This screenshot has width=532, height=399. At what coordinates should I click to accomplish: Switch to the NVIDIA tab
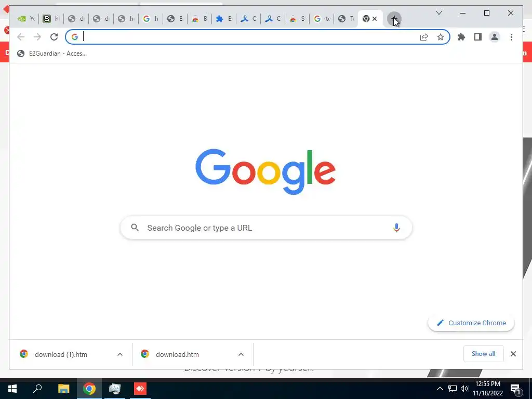pyautogui.click(x=26, y=19)
